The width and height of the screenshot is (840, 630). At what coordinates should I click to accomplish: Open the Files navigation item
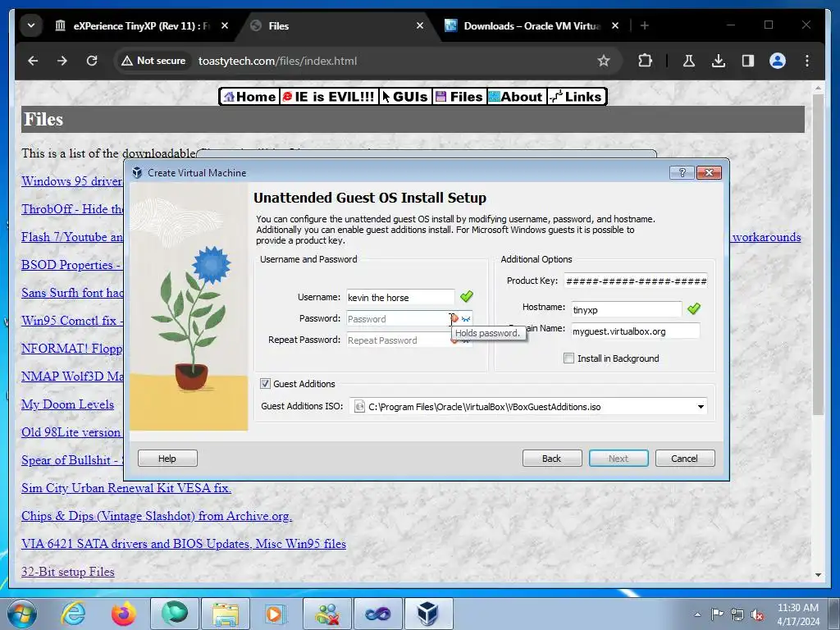point(459,97)
